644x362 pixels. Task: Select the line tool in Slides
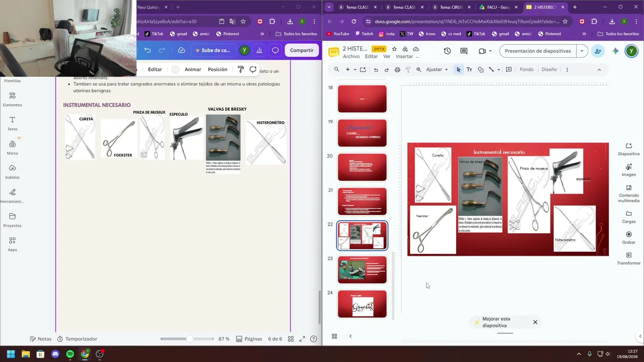point(492,69)
